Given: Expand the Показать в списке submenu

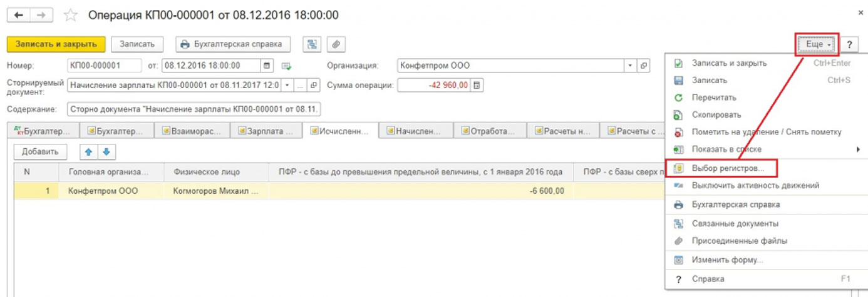Looking at the screenshot, I should [x=857, y=149].
